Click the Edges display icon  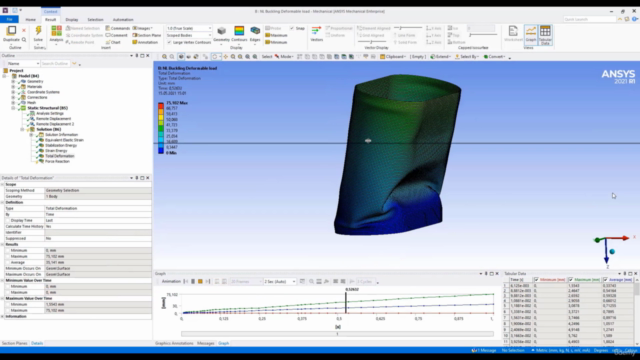pos(255,31)
